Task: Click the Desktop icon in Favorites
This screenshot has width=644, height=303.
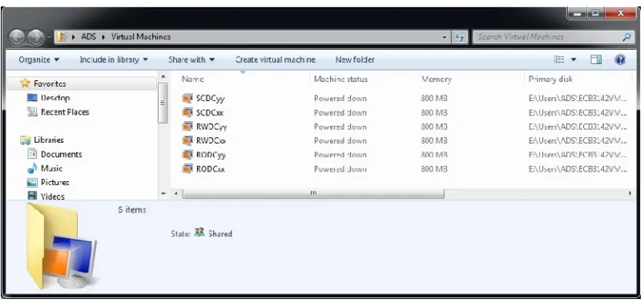Action: pos(32,98)
